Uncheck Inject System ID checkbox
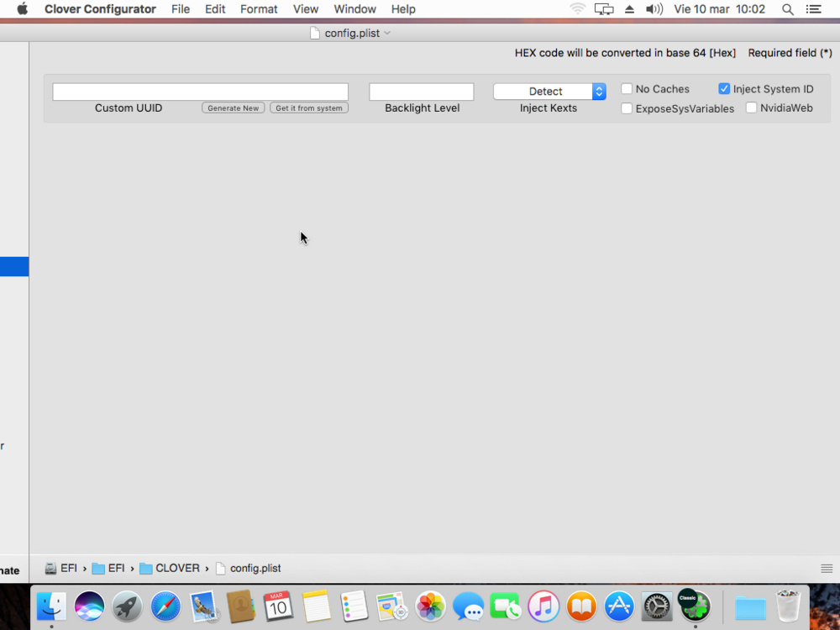 724,88
